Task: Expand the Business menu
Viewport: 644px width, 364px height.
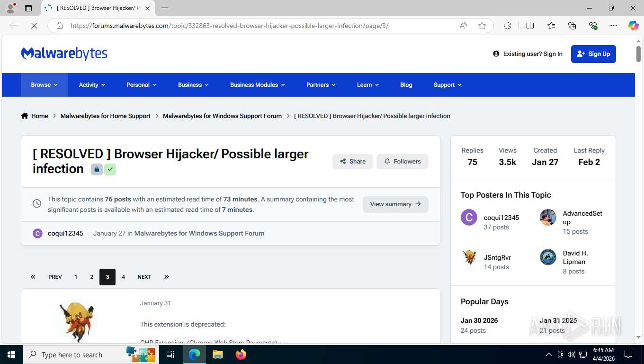Action: [193, 85]
